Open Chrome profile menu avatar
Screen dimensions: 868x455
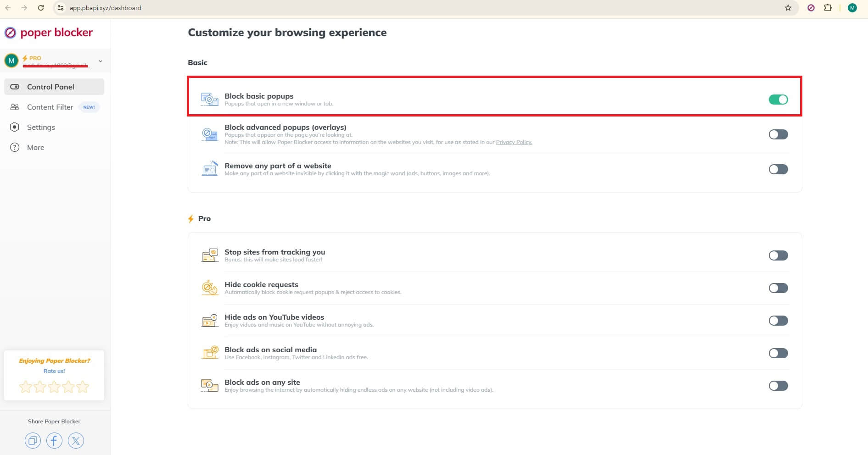pos(852,8)
